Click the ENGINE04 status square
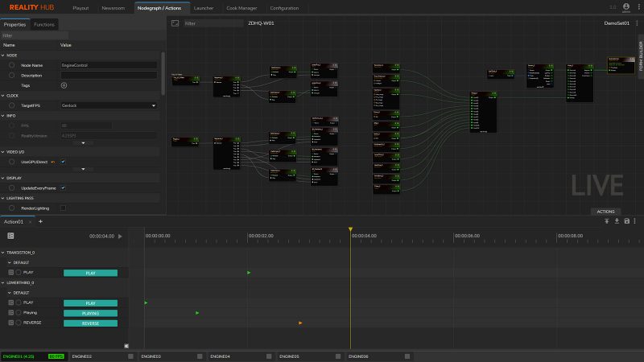Screen dimensions: 644x362 (x=269, y=356)
